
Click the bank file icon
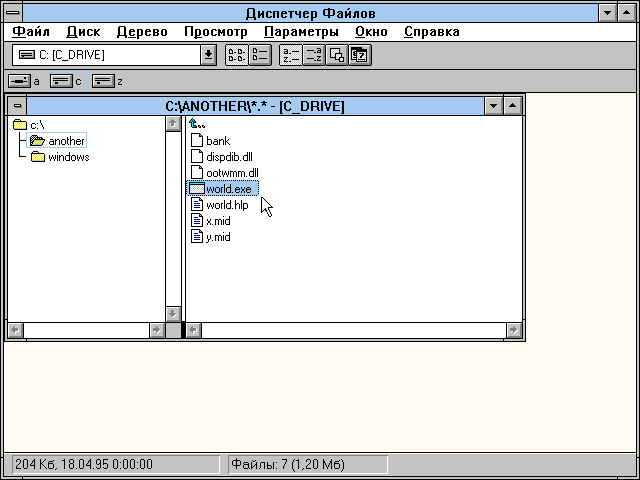coord(197,140)
